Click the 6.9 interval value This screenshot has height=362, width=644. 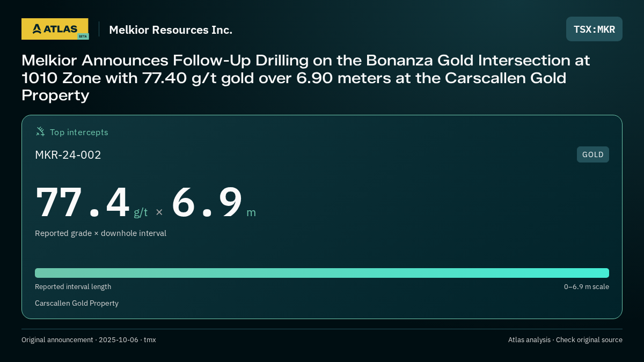tap(207, 202)
